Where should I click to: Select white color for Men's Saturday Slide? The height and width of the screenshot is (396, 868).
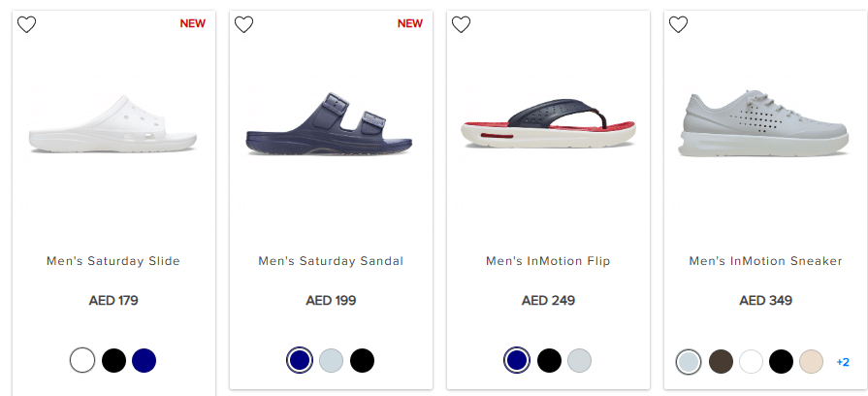click(x=82, y=360)
